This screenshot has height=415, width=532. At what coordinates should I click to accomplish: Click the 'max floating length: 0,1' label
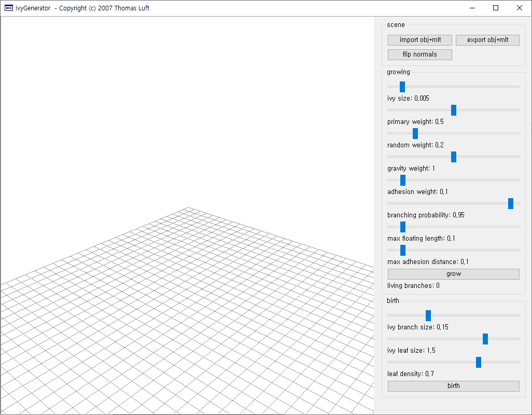coord(421,239)
